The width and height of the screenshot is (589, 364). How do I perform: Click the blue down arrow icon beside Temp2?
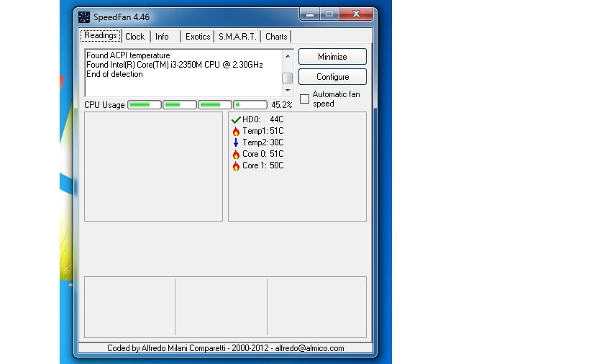236,142
